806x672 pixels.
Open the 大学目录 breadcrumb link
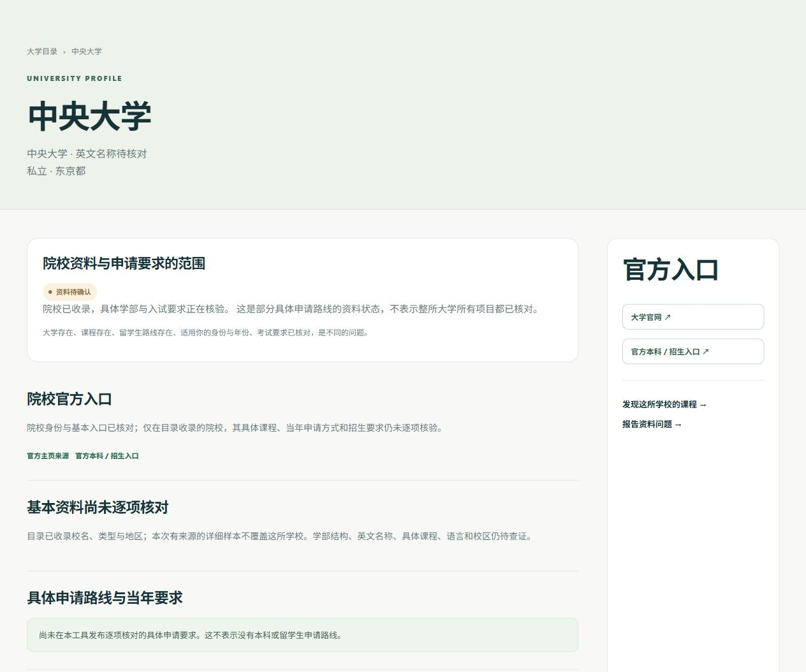[42, 52]
